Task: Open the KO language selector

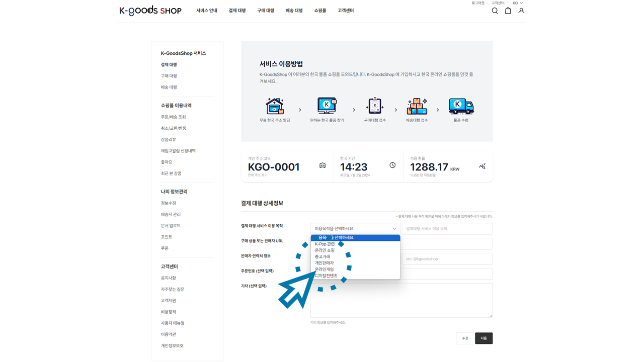Action: (518, 3)
